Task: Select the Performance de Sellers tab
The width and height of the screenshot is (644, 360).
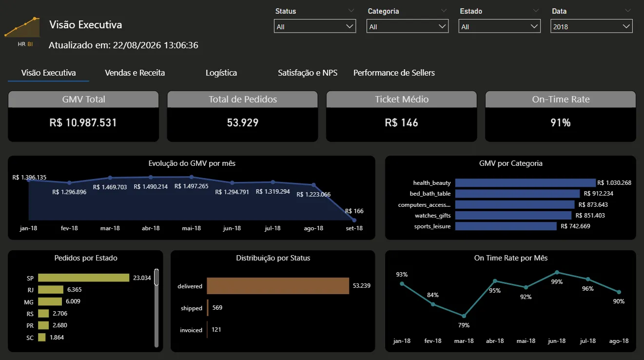Action: click(394, 73)
